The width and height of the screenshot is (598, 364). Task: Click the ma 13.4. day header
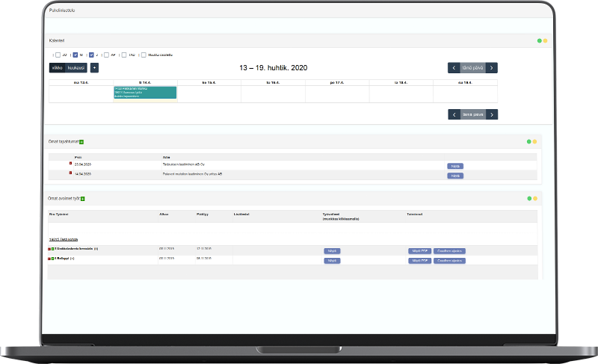81,83
